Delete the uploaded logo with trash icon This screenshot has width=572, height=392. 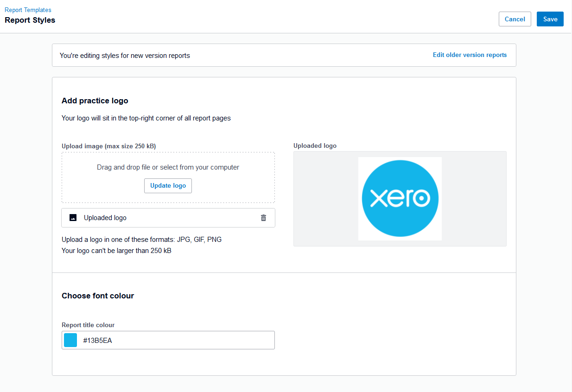pyautogui.click(x=263, y=218)
